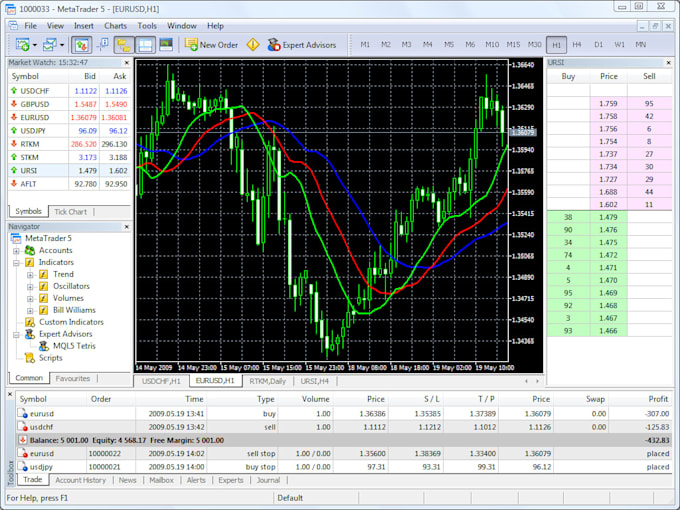This screenshot has width=680, height=510.
Task: Switch to the Tick Chart tab
Action: (x=71, y=212)
